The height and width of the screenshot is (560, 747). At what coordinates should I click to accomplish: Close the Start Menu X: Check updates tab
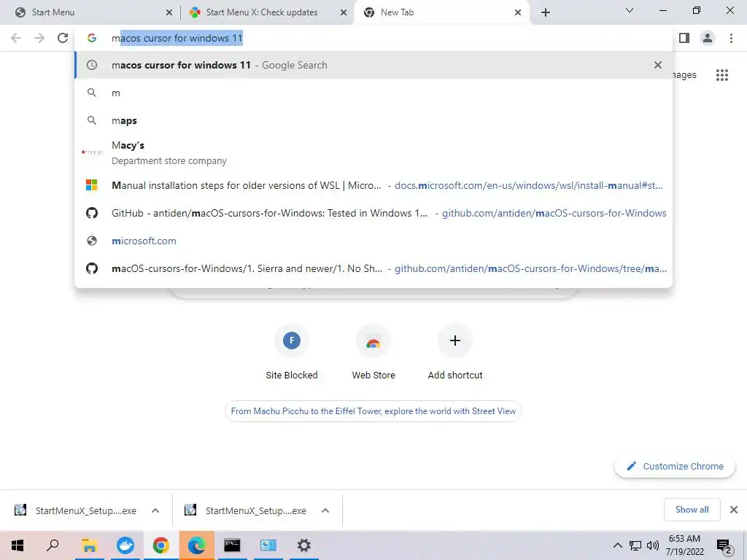[x=343, y=12]
